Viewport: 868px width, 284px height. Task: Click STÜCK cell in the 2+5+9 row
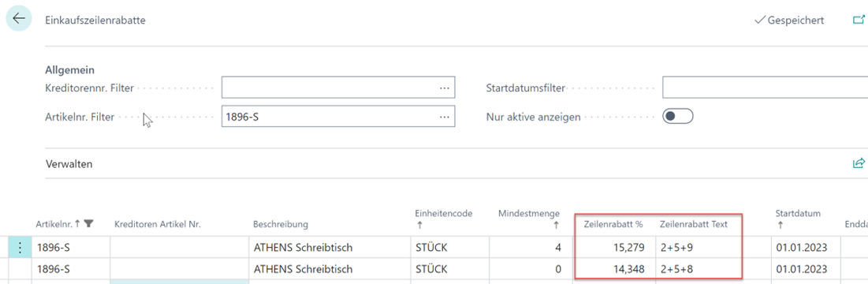(x=450, y=248)
